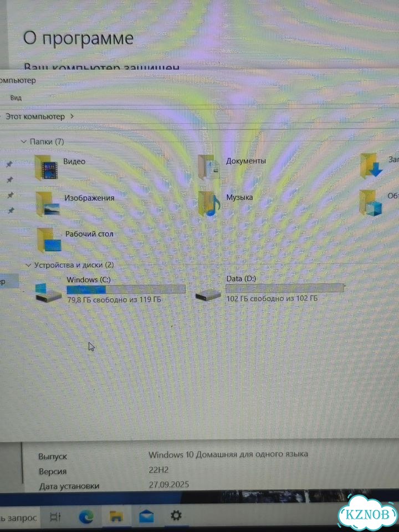Open the 3D objects folder icon
This screenshot has width=399, height=532.
click(x=371, y=203)
